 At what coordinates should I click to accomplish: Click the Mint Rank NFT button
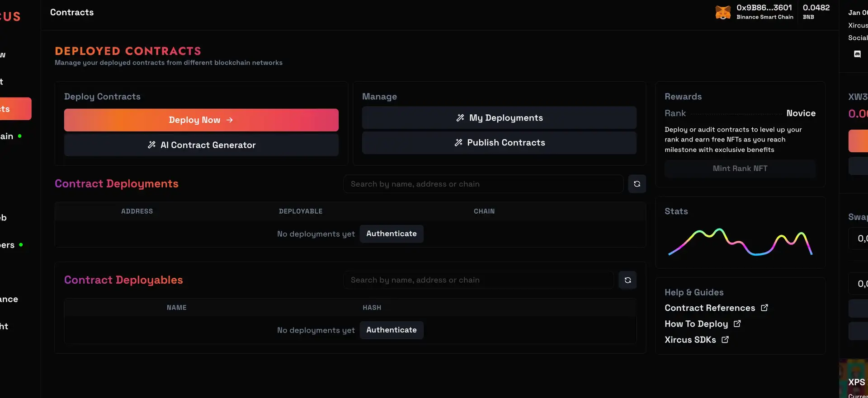740,169
